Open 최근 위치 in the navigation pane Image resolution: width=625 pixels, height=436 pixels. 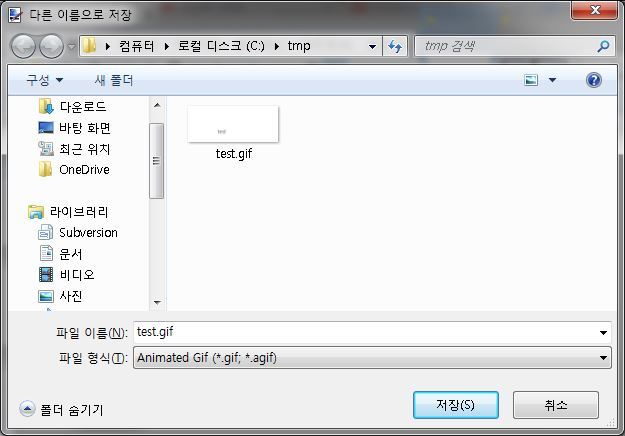click(85, 149)
